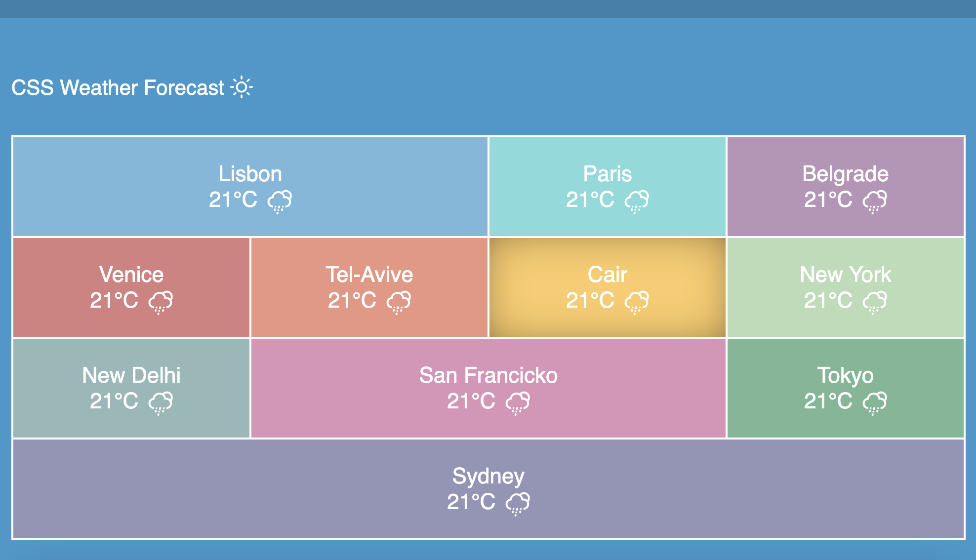Screen dimensions: 976x560
Task: Click the sun icon beside CSS Weather Forecast
Action: point(242,87)
